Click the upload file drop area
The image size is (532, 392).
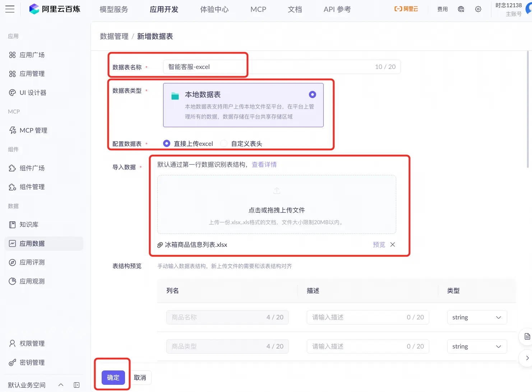tap(277, 204)
